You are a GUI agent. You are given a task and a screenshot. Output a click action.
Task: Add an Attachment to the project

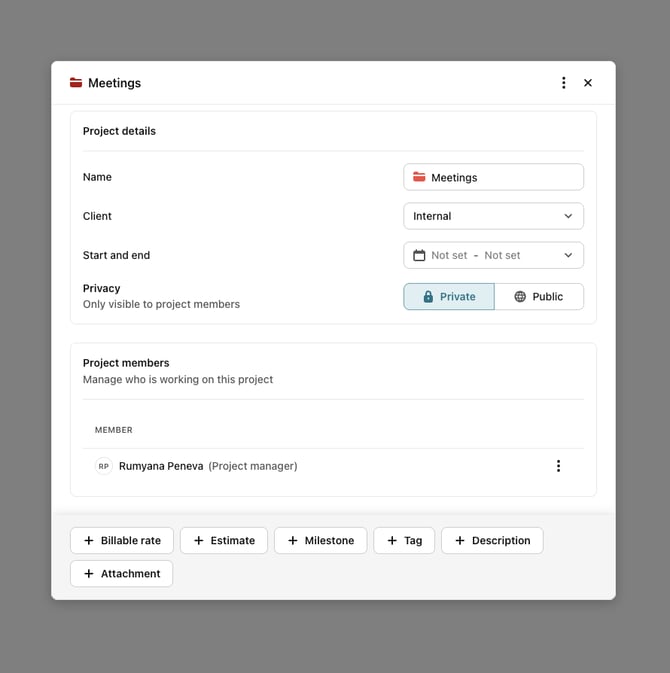[x=121, y=574]
